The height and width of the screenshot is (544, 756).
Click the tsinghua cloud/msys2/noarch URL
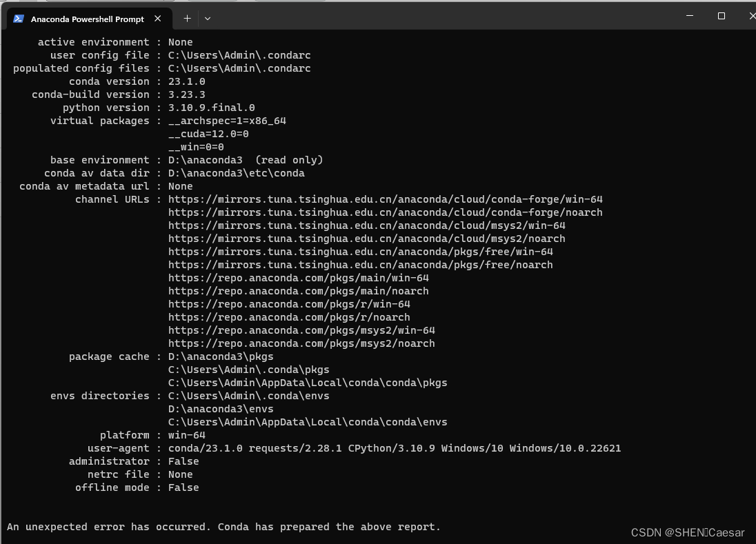(x=366, y=239)
